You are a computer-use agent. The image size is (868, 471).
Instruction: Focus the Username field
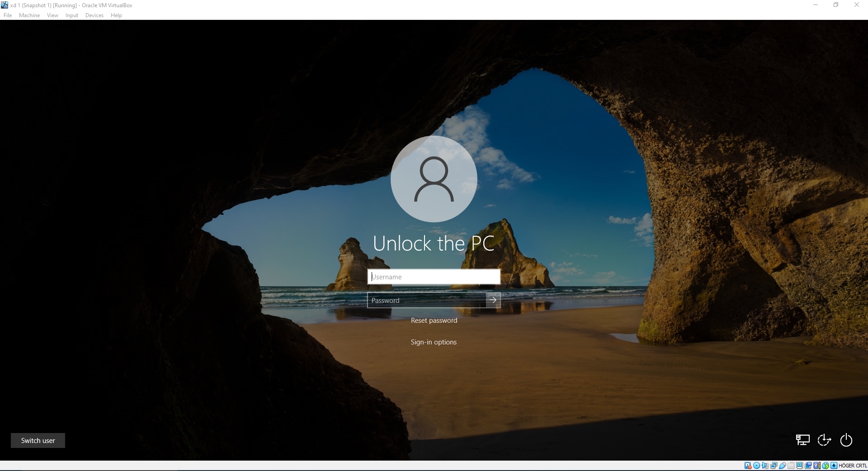tap(434, 277)
